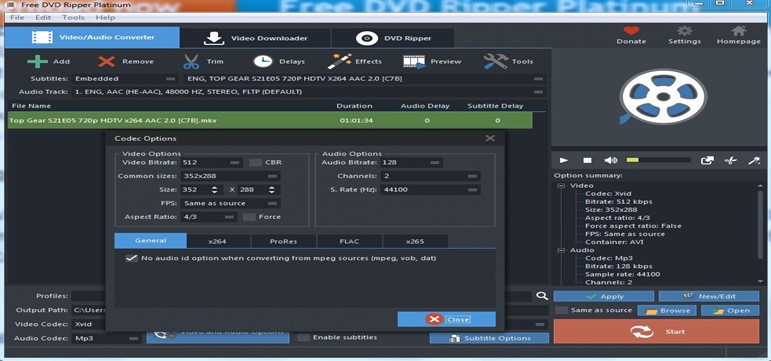
Task: Click the Browse output button
Action: point(667,310)
